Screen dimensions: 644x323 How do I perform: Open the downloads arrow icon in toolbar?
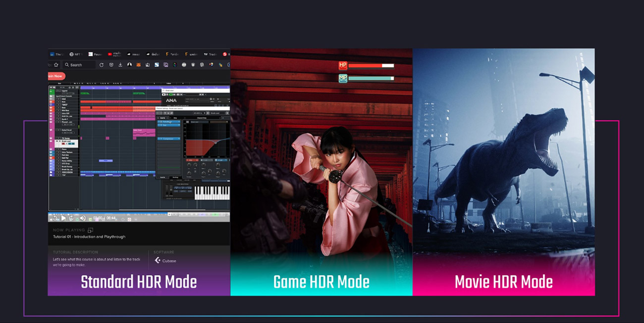click(x=120, y=65)
